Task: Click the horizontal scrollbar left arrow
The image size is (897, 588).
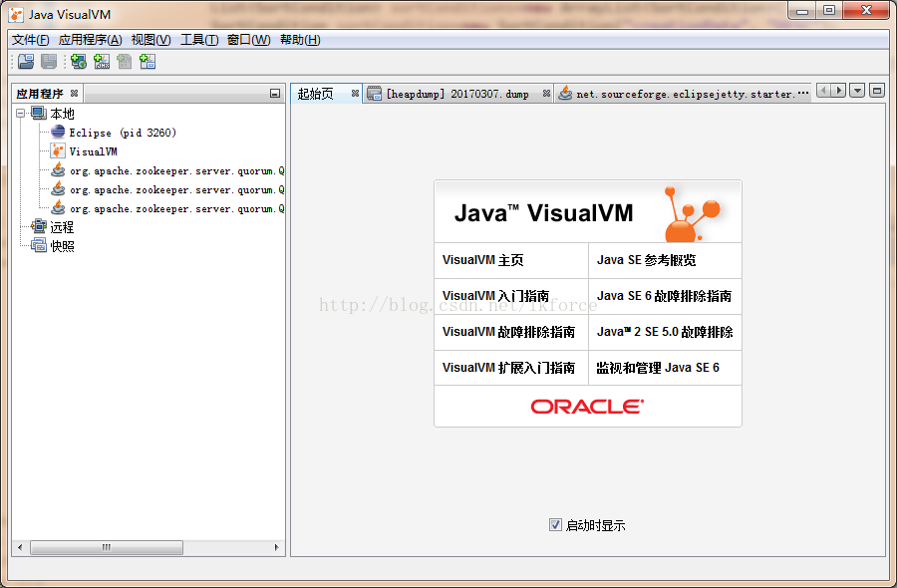Action: (20, 547)
